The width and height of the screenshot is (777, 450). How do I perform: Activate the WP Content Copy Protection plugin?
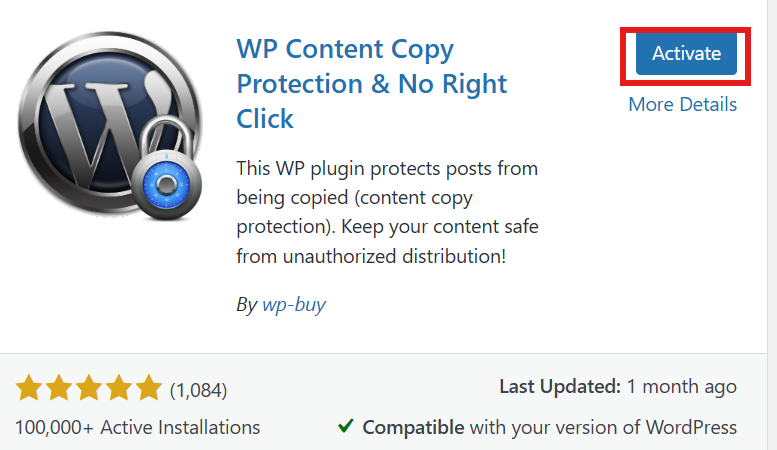coord(686,54)
